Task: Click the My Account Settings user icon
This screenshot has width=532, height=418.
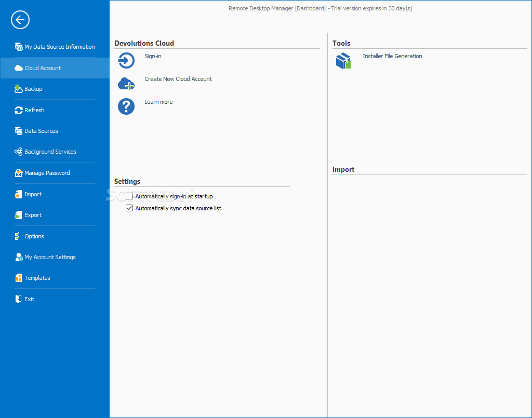Action: tap(19, 257)
